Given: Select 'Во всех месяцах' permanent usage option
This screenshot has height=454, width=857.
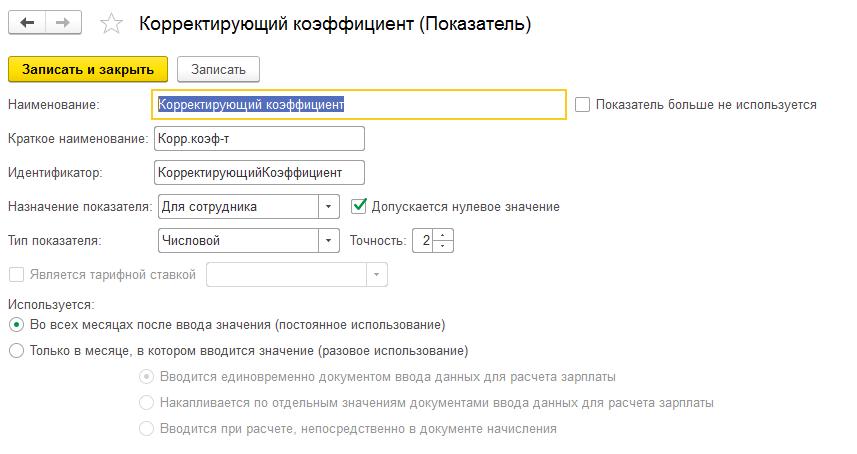Looking at the screenshot, I should coord(15,325).
